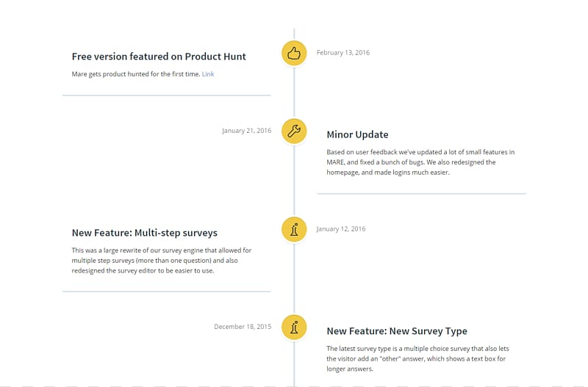Click the December 18, 2015 date label
The height and width of the screenshot is (387, 588).
243,327
